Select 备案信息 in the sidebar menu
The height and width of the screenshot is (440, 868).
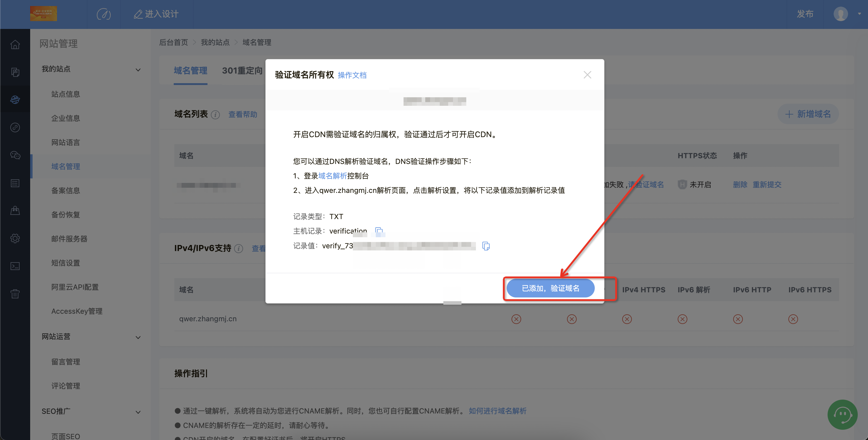pyautogui.click(x=66, y=190)
